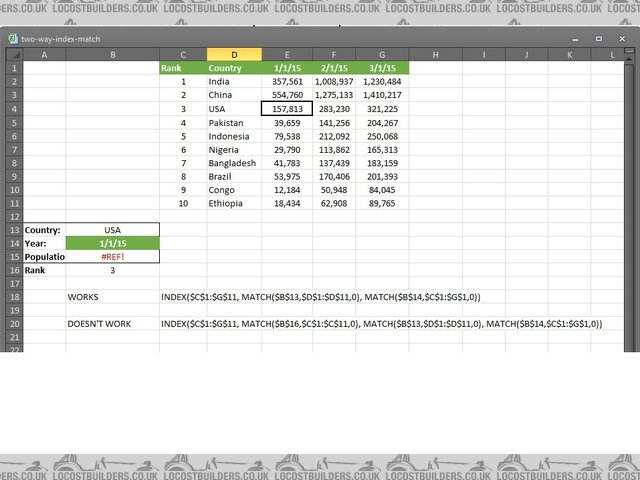This screenshot has width=640, height=480.
Task: Maximize the workbook window
Action: pyautogui.click(x=598, y=39)
